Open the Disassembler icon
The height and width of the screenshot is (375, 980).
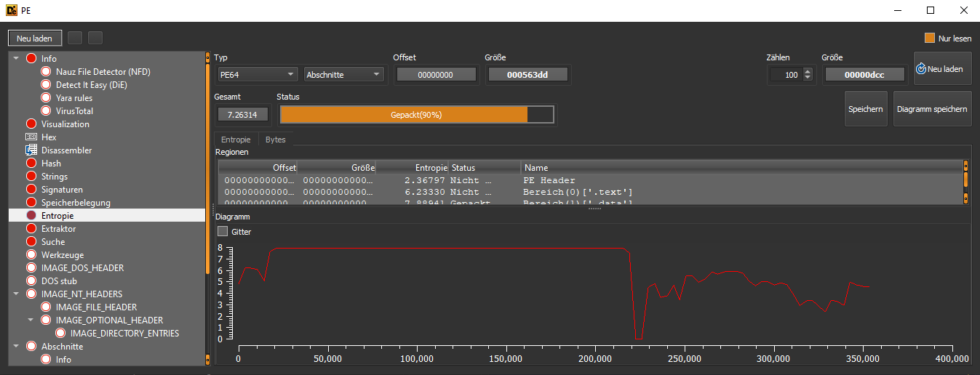[31, 150]
